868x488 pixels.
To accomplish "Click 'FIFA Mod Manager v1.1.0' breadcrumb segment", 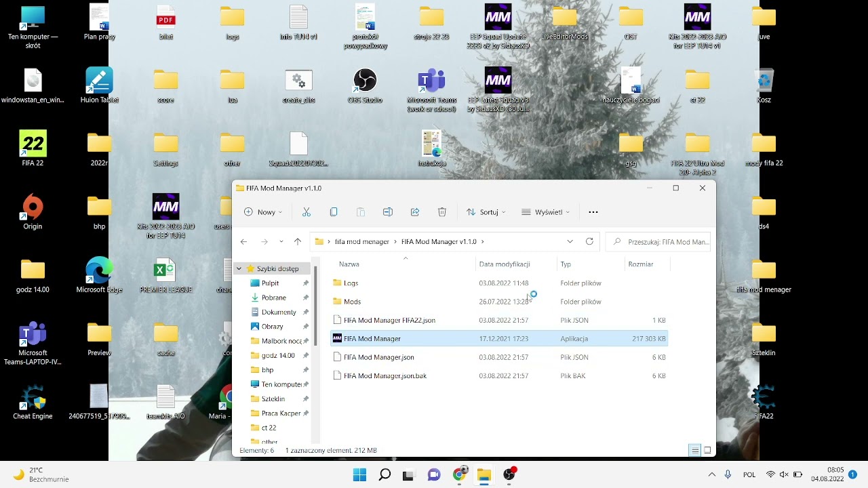I will click(439, 242).
